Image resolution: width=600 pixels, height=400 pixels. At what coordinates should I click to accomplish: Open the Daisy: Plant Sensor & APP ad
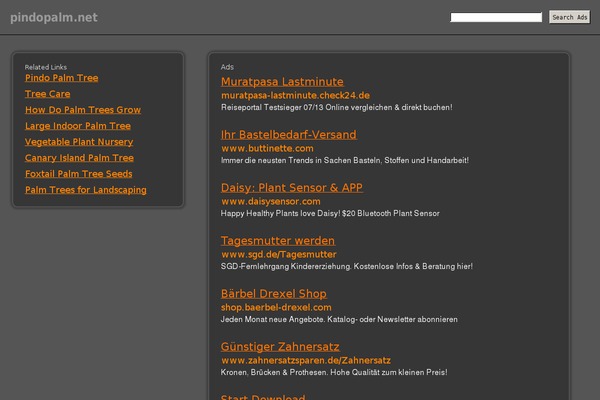(292, 188)
